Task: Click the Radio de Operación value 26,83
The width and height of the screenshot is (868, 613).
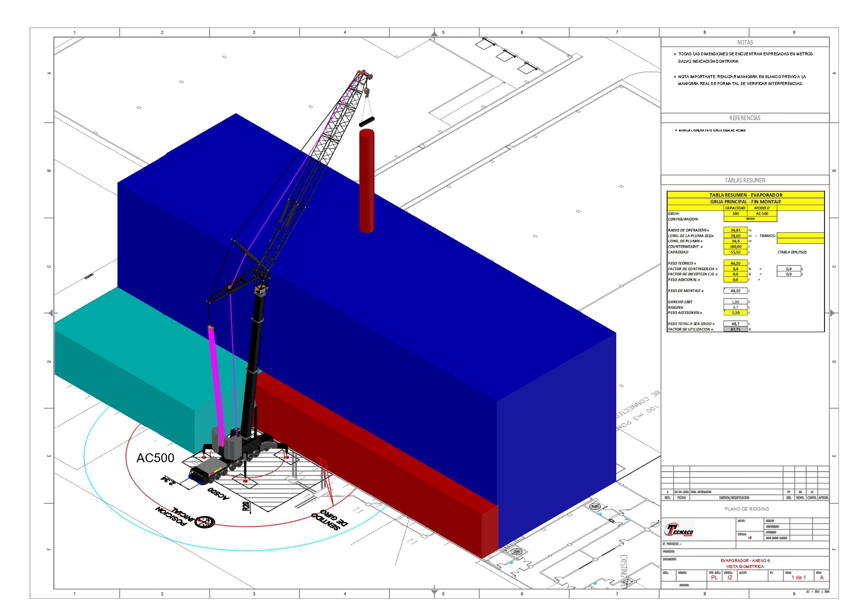Action: (x=735, y=230)
